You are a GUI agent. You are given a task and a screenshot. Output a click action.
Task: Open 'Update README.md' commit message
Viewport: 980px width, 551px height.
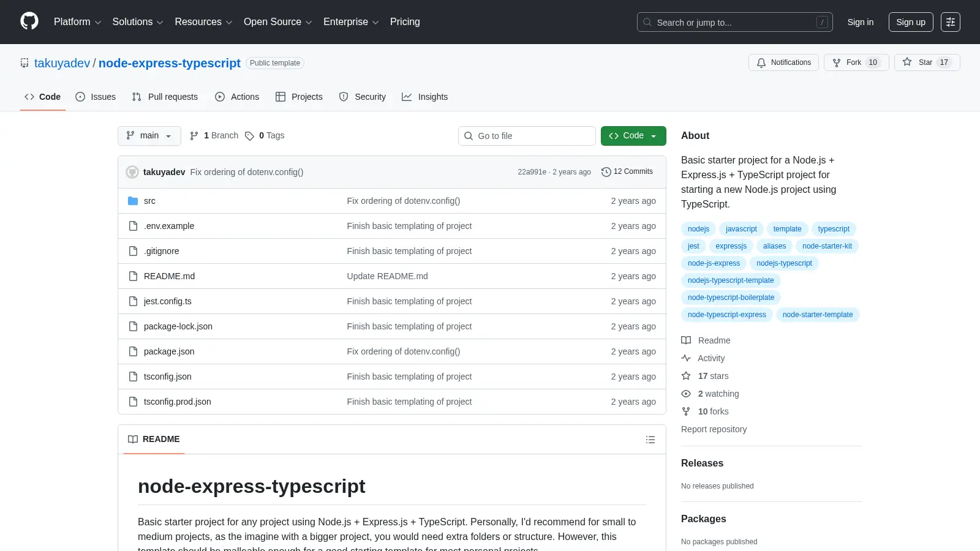[387, 276]
